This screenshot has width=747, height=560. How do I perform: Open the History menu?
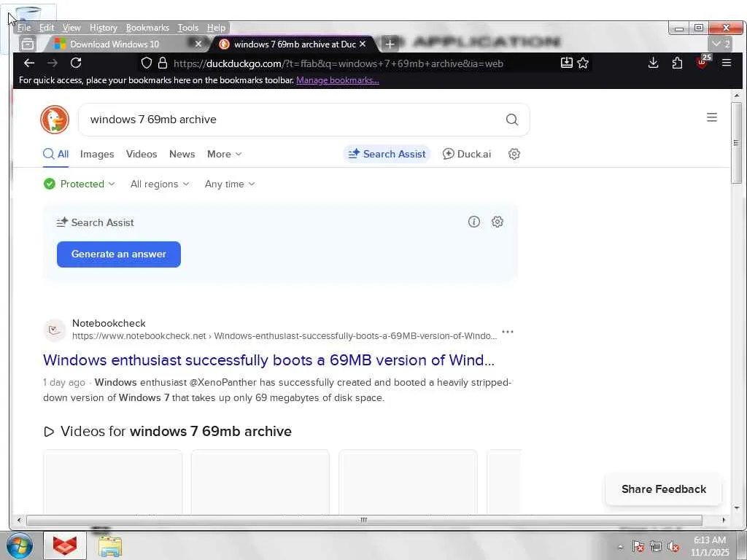click(x=104, y=28)
